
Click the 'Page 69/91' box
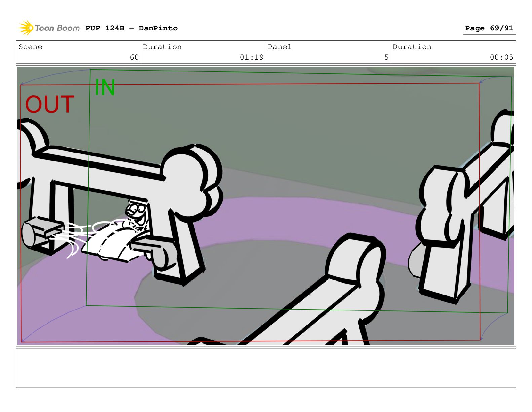coord(489,28)
